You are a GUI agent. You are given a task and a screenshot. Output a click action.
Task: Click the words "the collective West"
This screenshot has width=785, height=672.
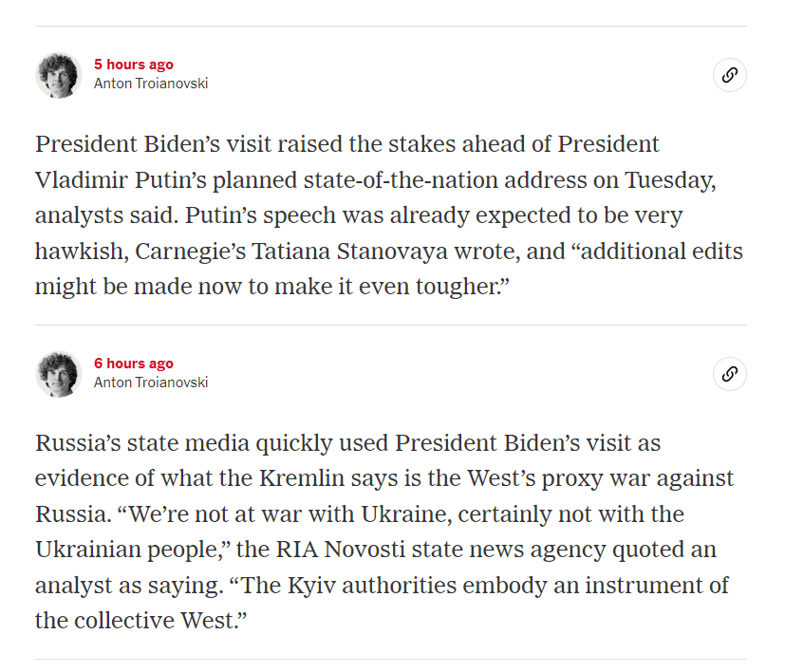coord(138,621)
